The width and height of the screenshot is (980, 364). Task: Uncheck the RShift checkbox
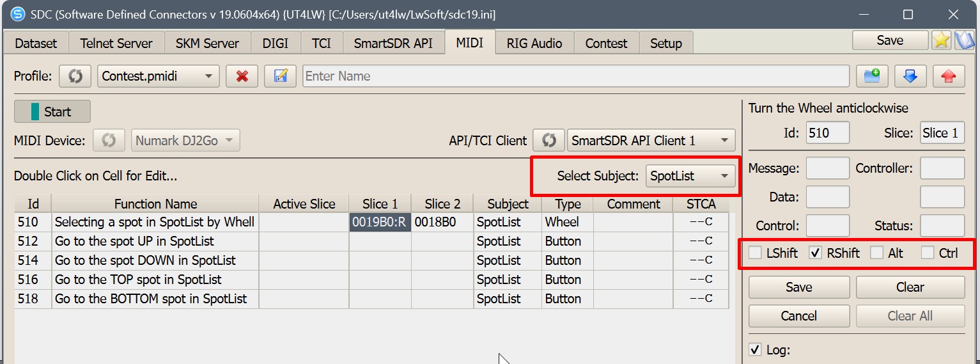(816, 253)
